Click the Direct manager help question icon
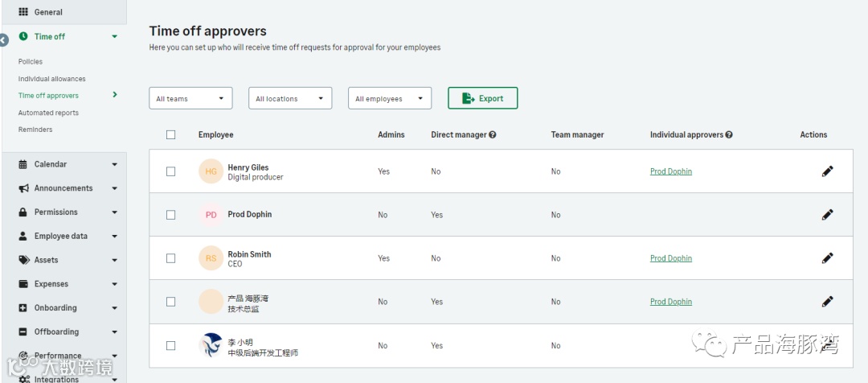The width and height of the screenshot is (868, 383). 493,135
